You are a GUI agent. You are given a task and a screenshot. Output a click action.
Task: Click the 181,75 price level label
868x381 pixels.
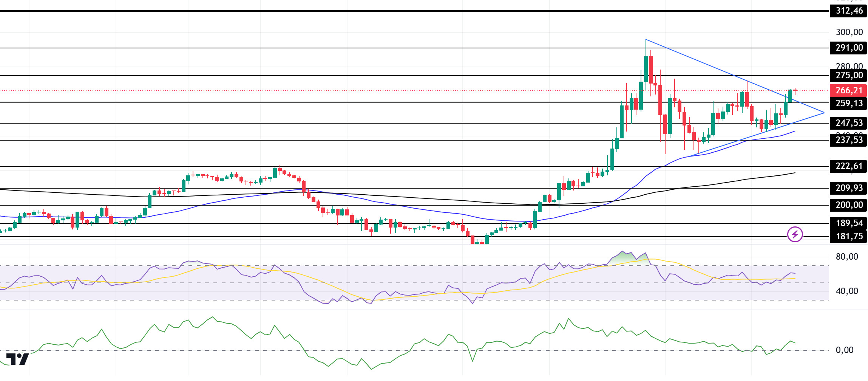[848, 237]
